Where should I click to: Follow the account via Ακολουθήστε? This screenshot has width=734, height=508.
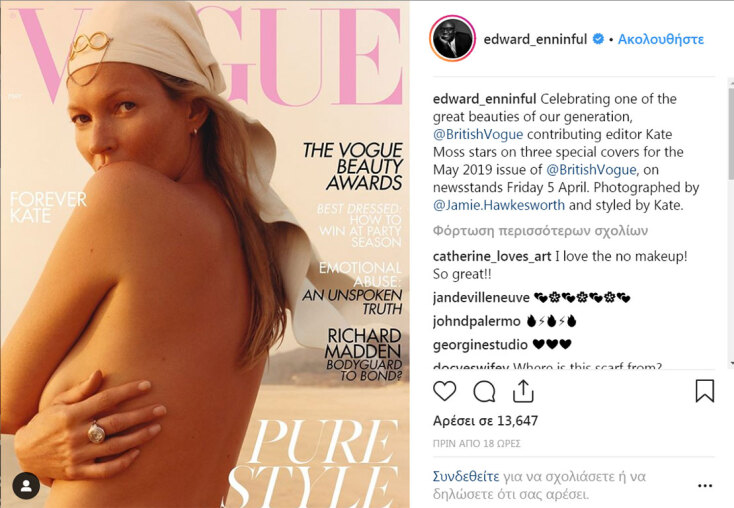click(661, 39)
